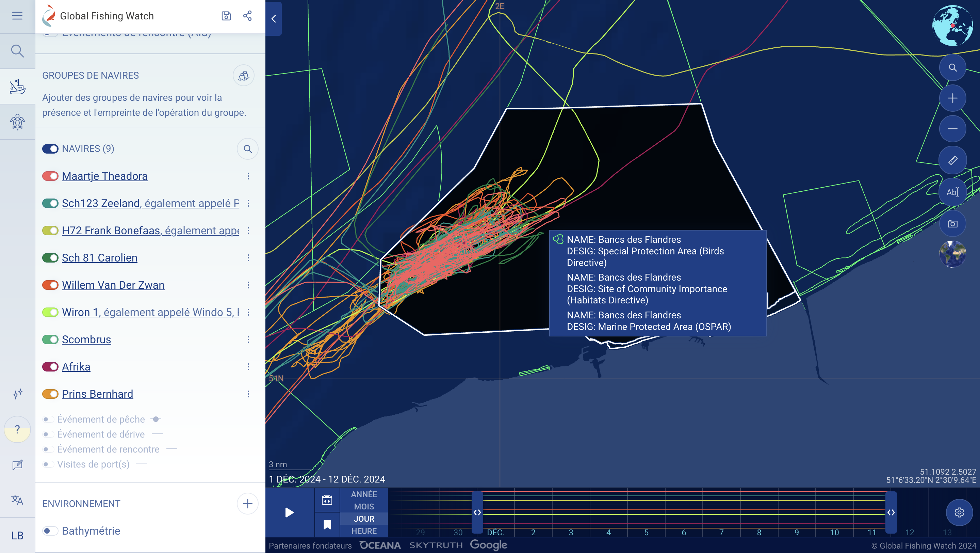Play the timeline animation
This screenshot has width=980, height=553.
[290, 512]
